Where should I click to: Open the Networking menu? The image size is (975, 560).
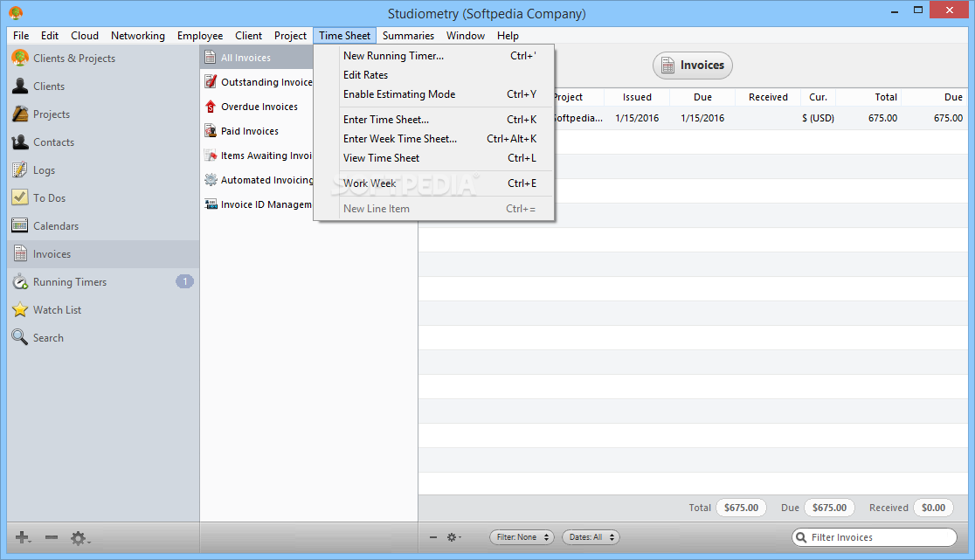[138, 36]
